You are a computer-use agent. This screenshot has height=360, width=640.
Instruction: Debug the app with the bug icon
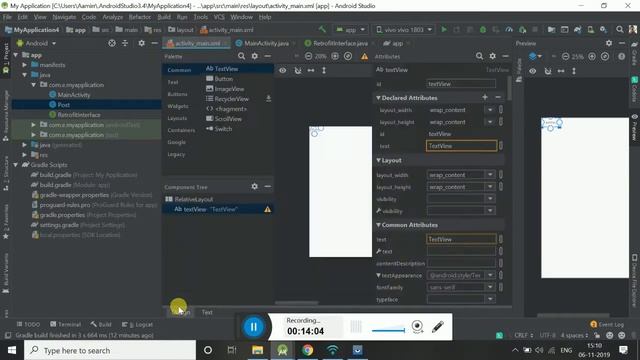[x=483, y=30]
